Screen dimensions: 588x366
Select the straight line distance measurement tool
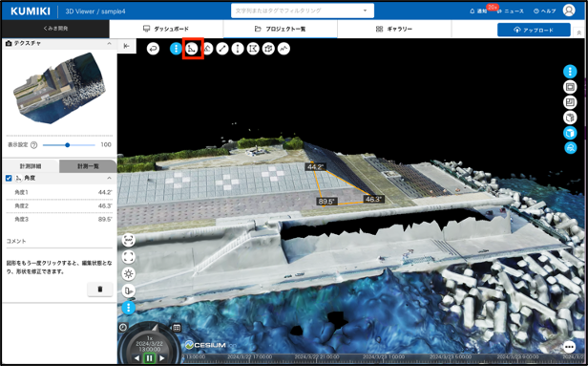click(x=222, y=49)
